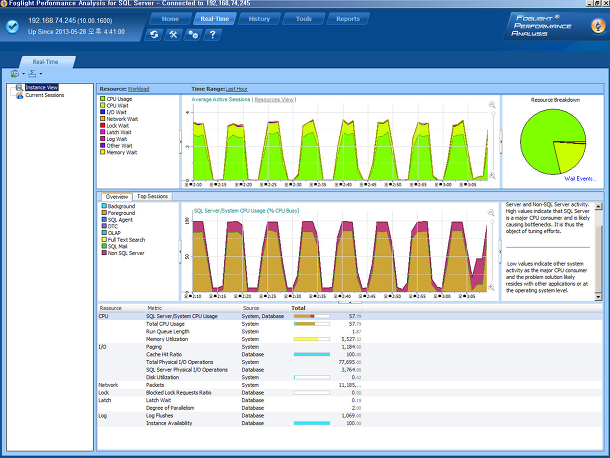Open dropdown arrow beside sigma icon
Viewport: 610px width, 458px height.
click(x=40, y=74)
